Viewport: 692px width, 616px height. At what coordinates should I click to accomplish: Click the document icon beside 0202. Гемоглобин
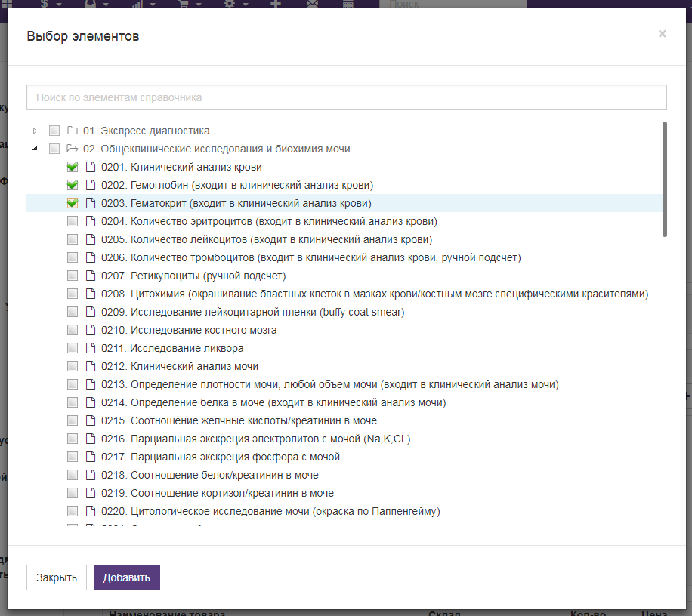[x=91, y=185]
